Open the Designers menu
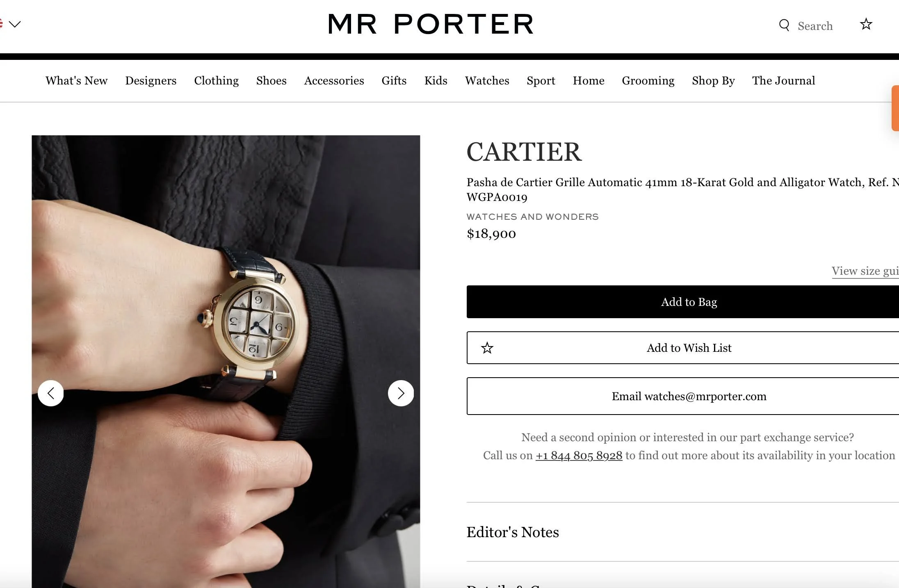 click(x=151, y=81)
